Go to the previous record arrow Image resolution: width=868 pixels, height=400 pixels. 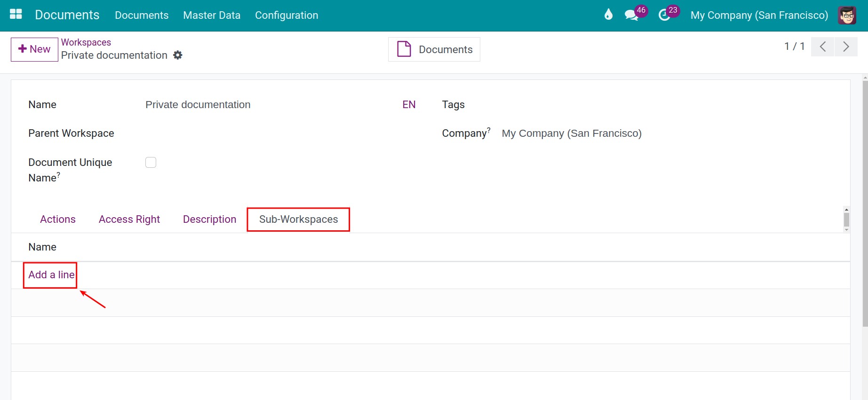(x=823, y=47)
